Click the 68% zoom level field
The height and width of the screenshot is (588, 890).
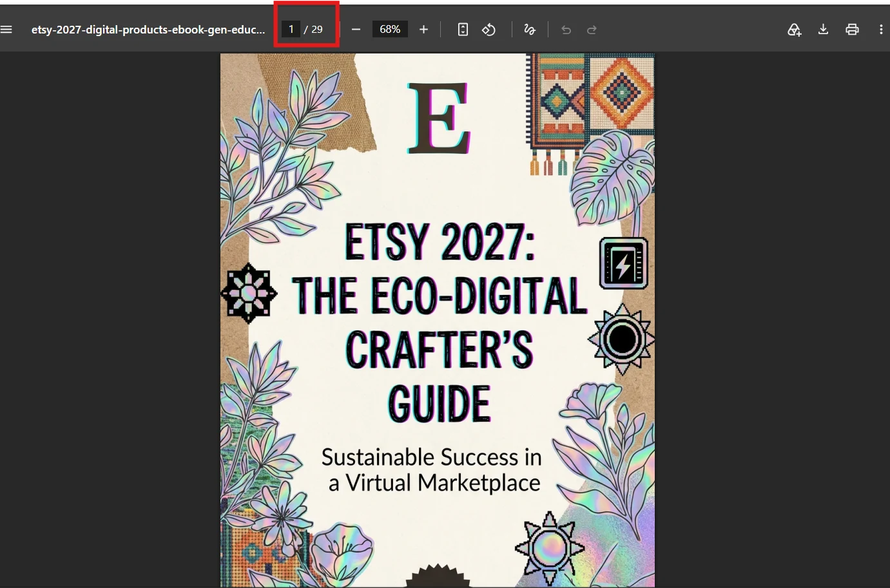(390, 29)
